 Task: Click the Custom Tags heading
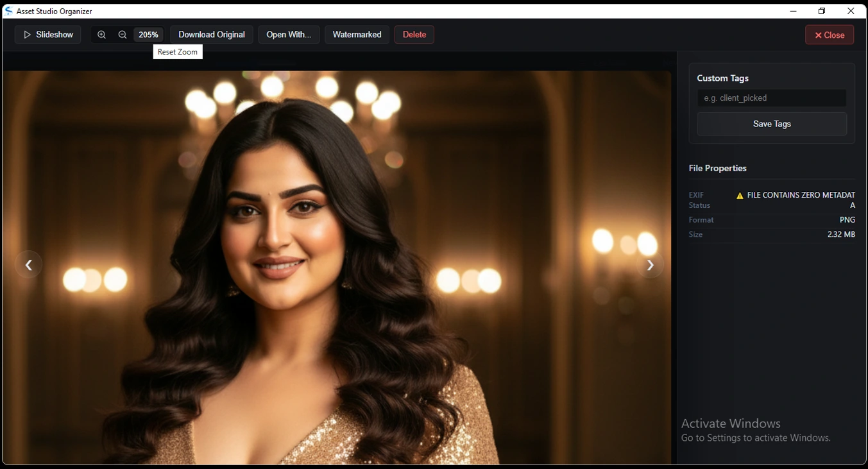tap(722, 78)
